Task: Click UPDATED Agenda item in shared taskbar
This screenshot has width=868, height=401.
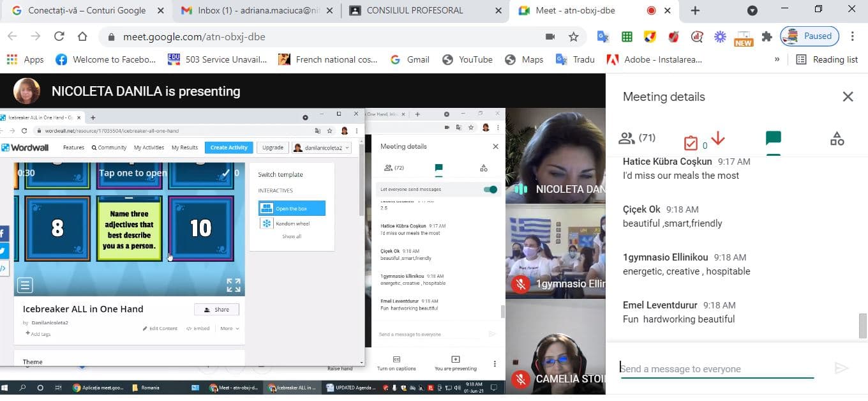Action: point(352,388)
